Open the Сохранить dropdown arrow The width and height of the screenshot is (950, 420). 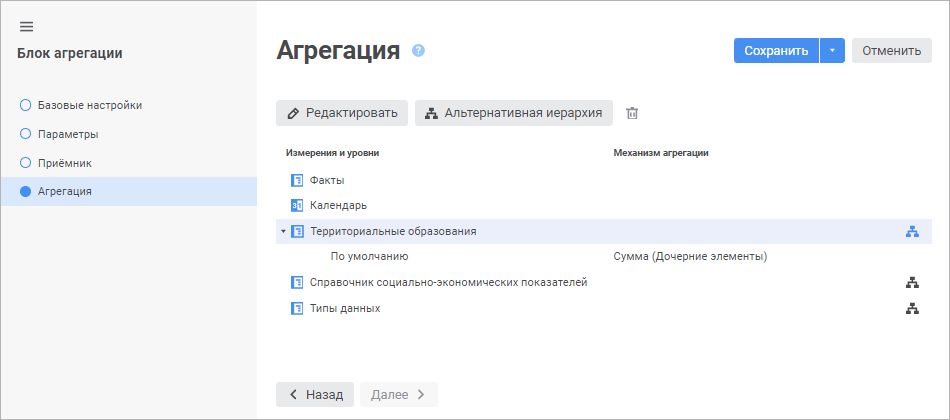(832, 51)
